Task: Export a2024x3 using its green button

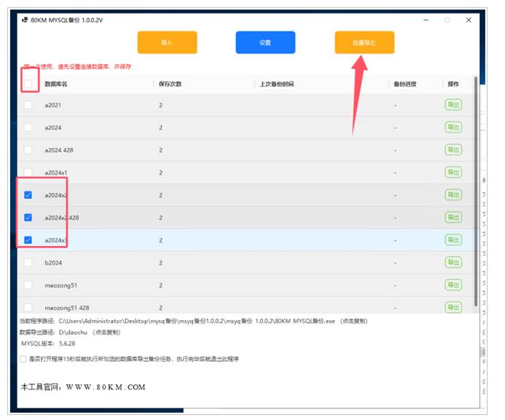Action: pos(453,240)
